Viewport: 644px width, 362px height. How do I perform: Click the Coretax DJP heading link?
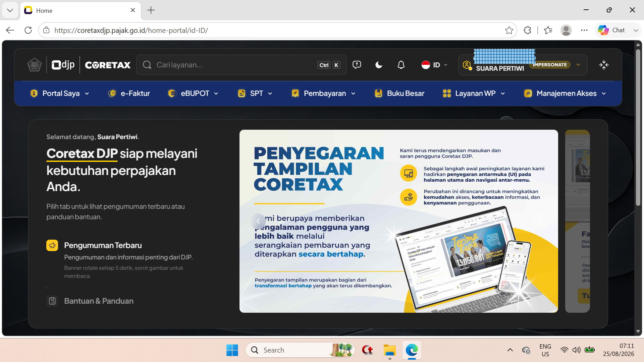(x=82, y=154)
